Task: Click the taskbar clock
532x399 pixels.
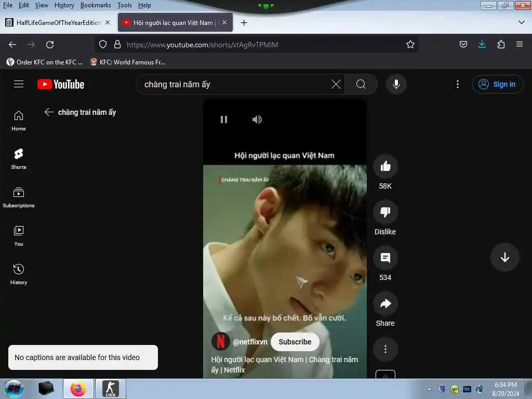Action: click(506, 389)
